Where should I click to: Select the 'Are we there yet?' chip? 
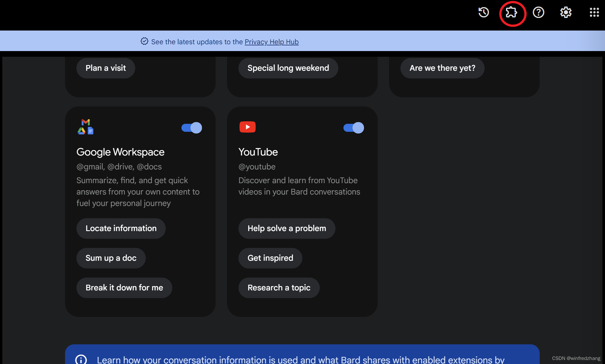point(442,68)
